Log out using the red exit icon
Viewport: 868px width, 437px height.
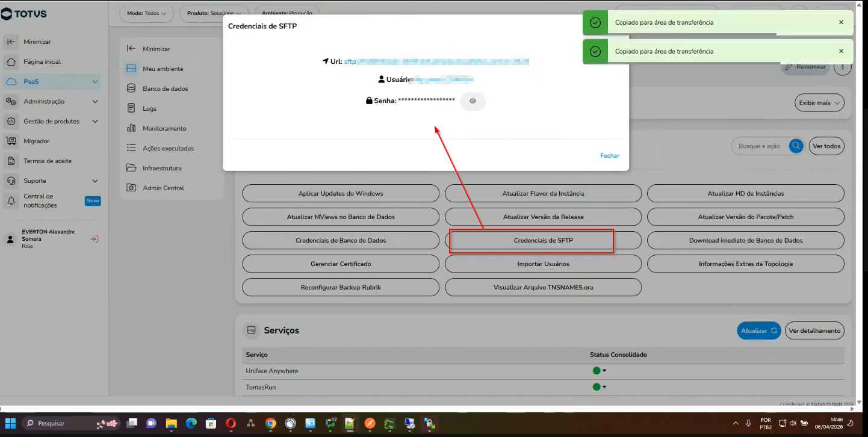pos(94,239)
